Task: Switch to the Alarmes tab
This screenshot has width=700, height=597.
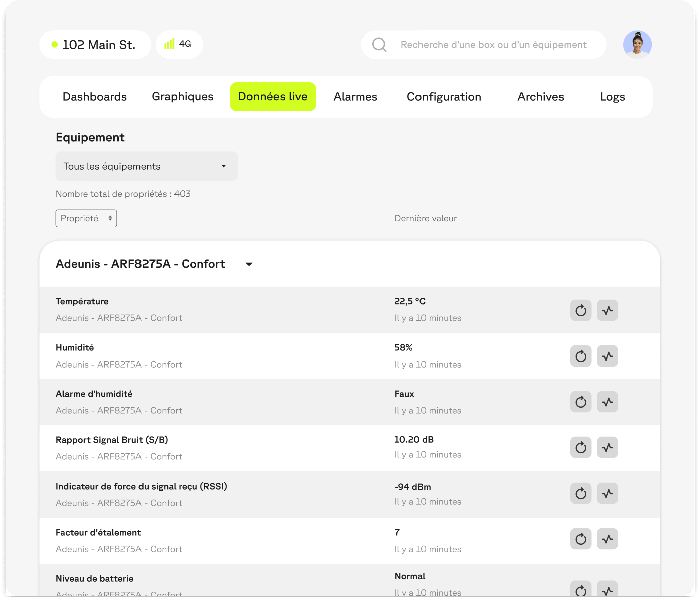Action: point(355,96)
